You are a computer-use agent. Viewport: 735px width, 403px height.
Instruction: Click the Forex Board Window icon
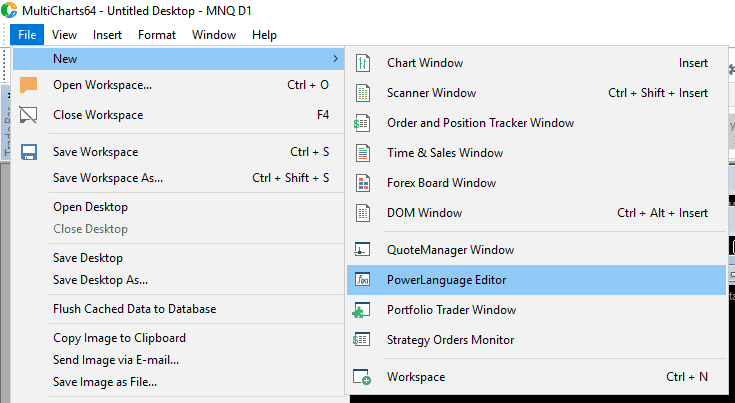(362, 183)
